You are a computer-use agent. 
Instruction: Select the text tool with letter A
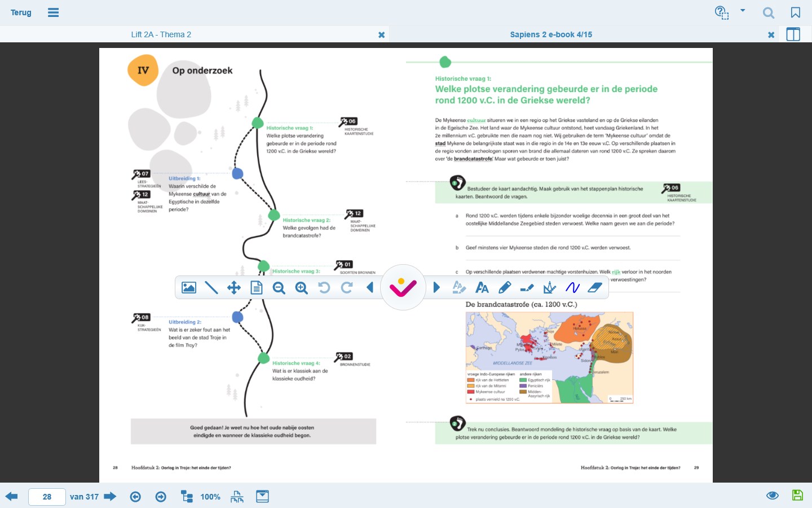482,288
